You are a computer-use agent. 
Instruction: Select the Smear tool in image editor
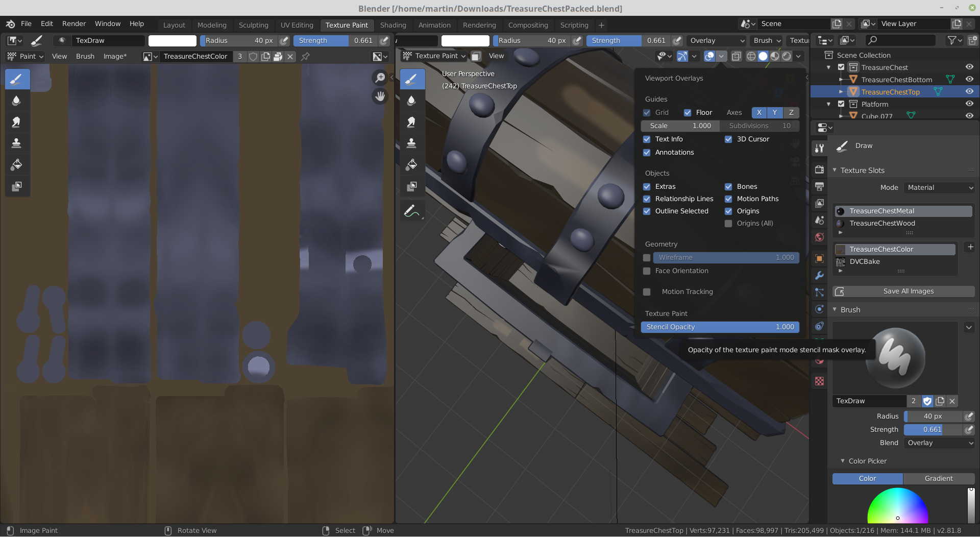pyautogui.click(x=17, y=122)
